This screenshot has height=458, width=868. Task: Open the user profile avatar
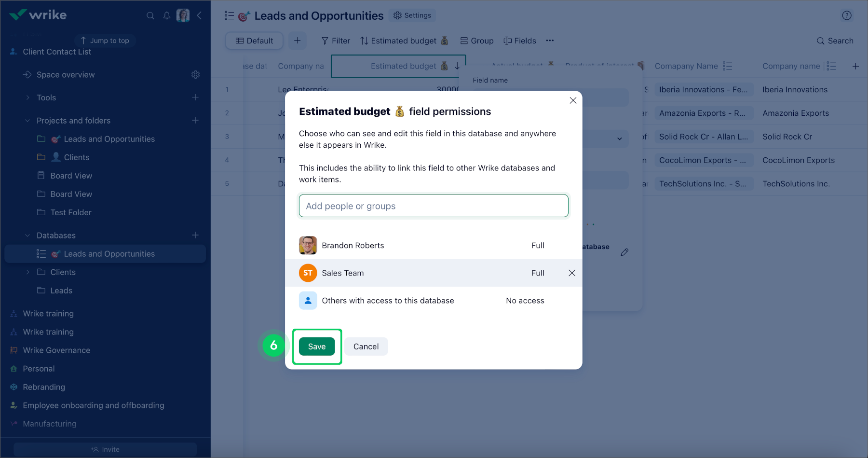pyautogui.click(x=183, y=15)
